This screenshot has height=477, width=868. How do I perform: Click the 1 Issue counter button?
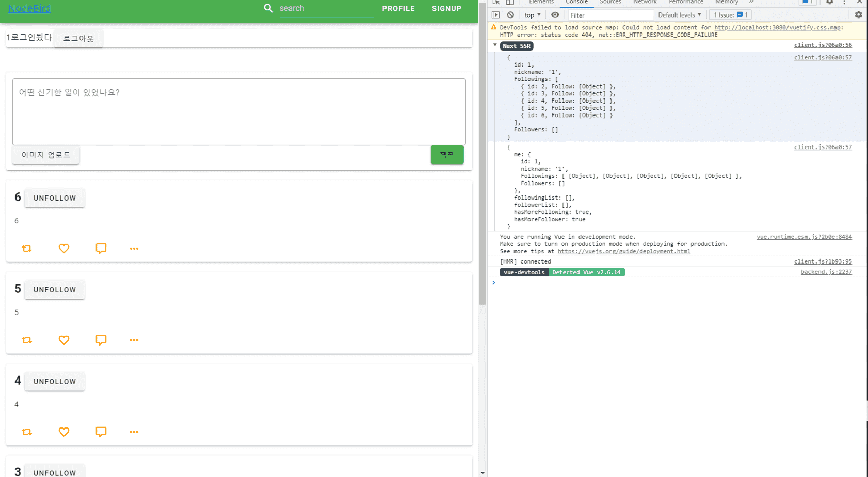click(730, 15)
